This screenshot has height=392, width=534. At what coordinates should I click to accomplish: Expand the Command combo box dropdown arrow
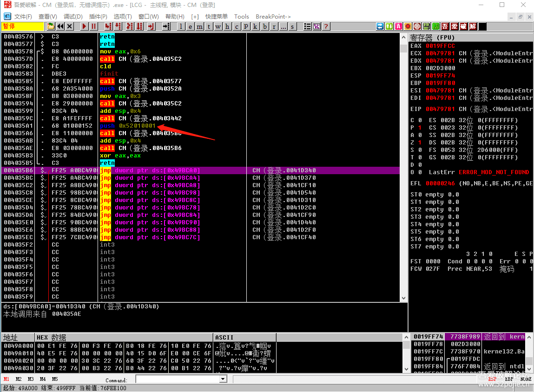tap(223, 379)
